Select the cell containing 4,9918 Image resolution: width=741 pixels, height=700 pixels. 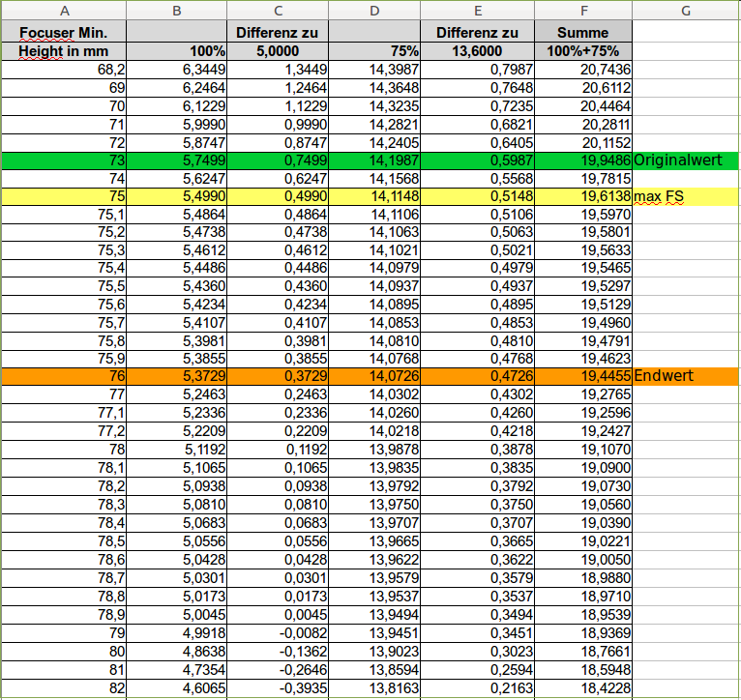[x=177, y=633]
